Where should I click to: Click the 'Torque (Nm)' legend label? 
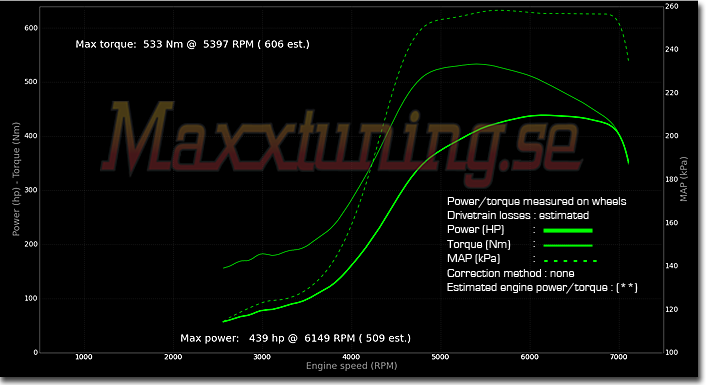coord(479,244)
